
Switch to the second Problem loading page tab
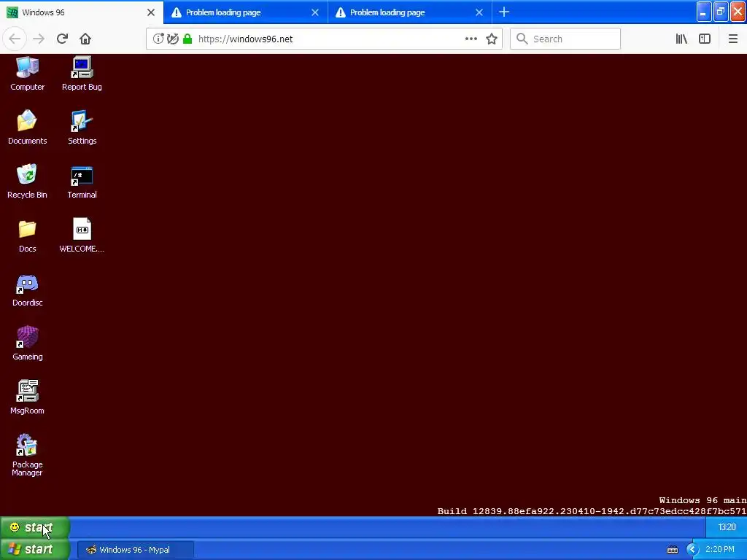410,12
